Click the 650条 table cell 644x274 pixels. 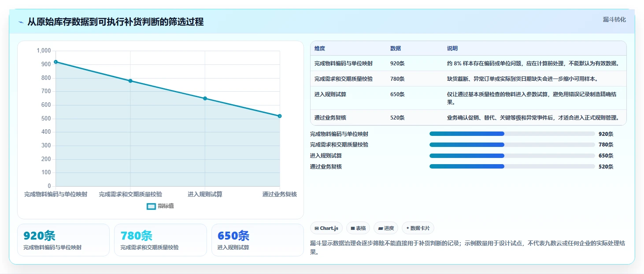click(x=397, y=94)
